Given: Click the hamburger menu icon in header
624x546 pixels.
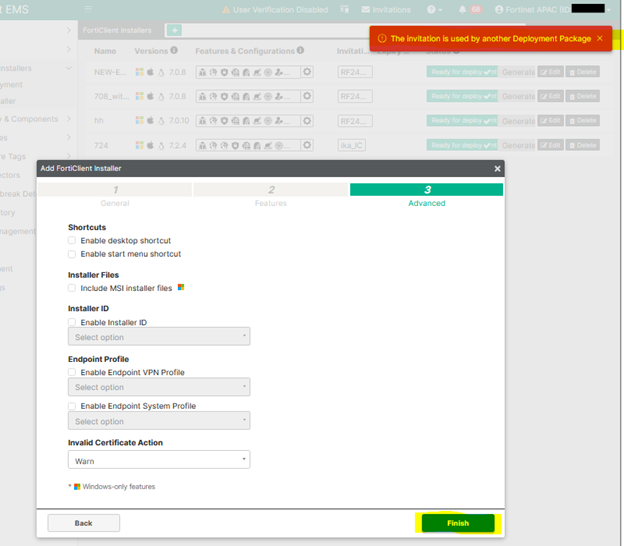Looking at the screenshot, I should click(88, 9).
